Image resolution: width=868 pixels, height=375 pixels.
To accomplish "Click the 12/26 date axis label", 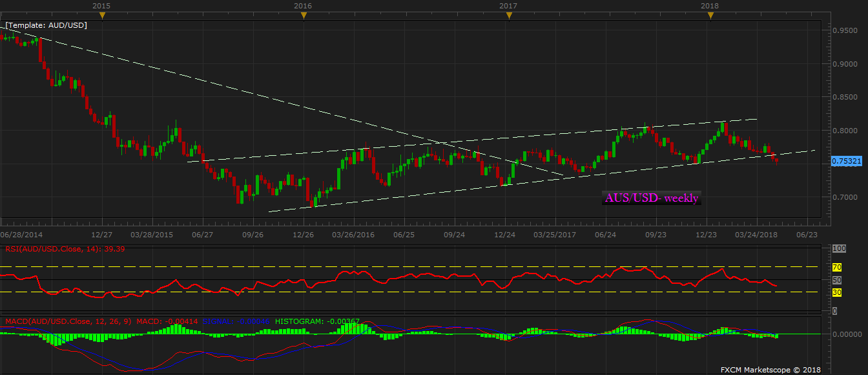I will pos(304,235).
